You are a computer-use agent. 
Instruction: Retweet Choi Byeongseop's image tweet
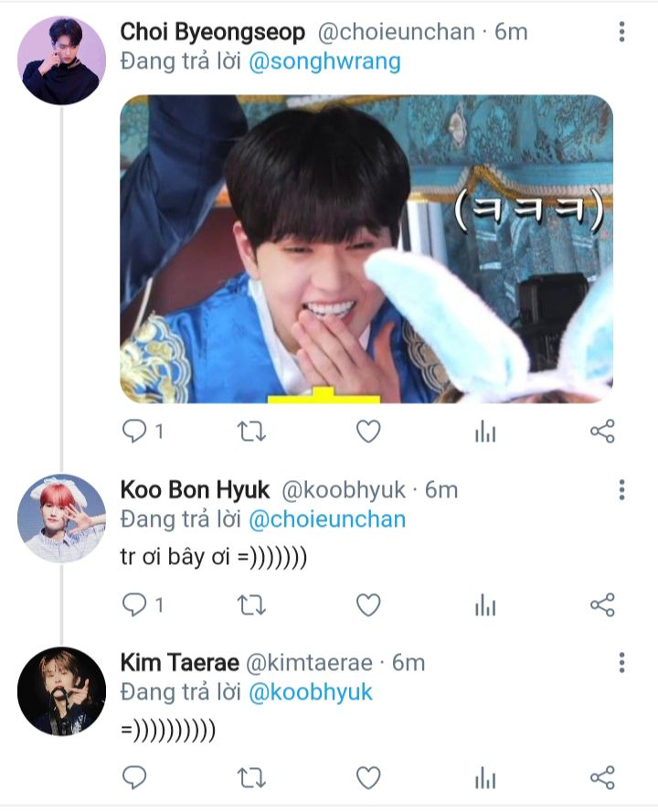coord(251,431)
